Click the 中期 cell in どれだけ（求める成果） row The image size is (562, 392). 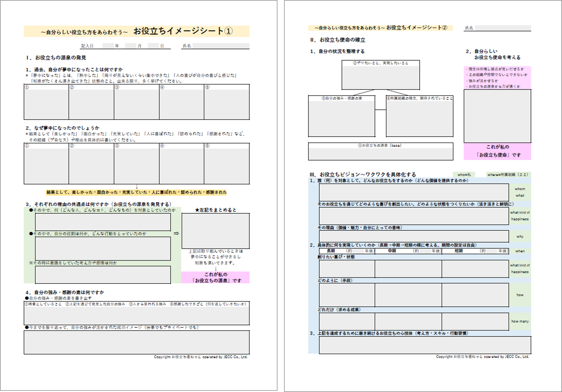[x=408, y=321]
